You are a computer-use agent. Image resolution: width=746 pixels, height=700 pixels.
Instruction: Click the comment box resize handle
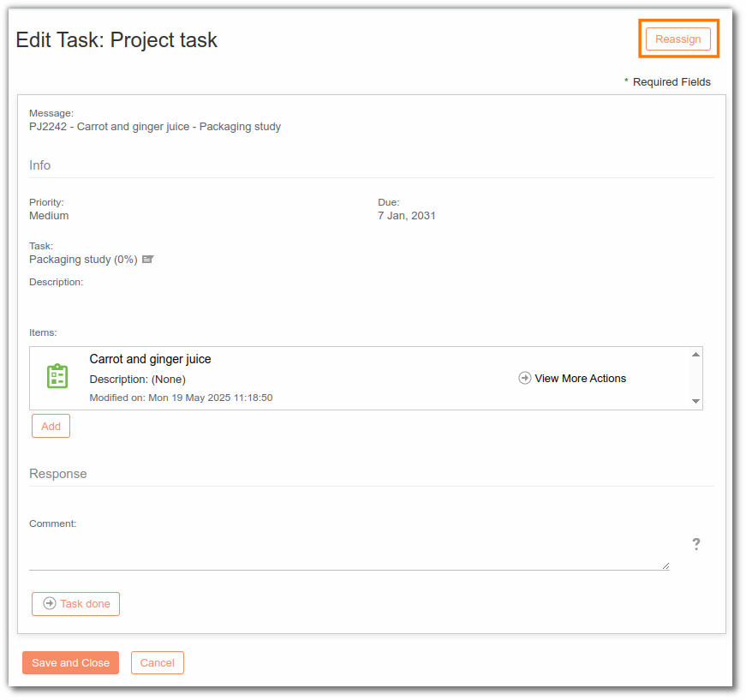click(x=665, y=565)
